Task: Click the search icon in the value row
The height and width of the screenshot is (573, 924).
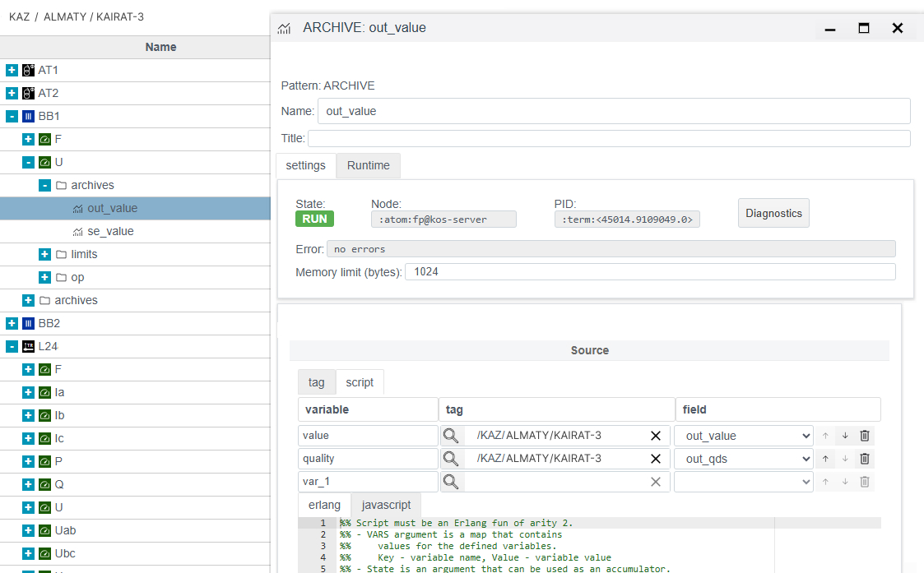Action: 451,436
